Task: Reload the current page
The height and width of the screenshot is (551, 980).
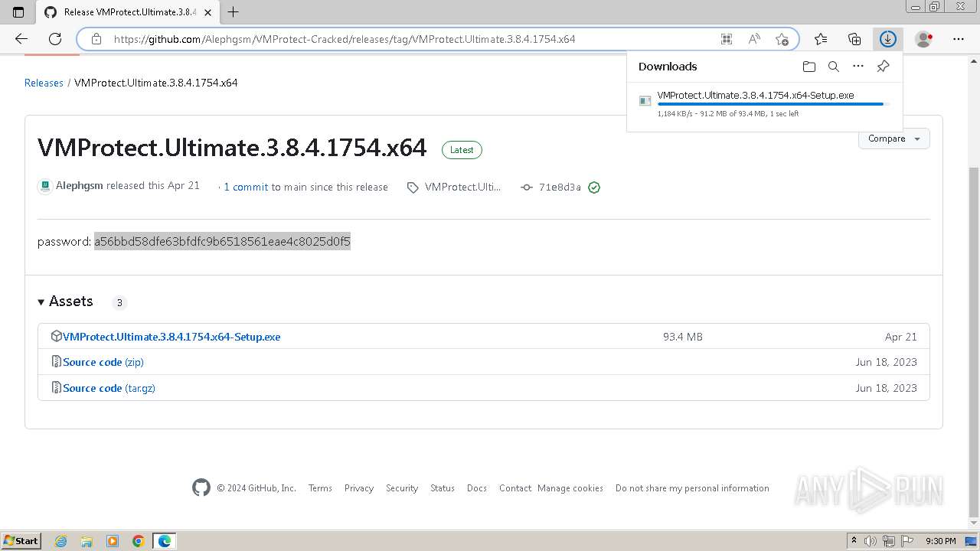Action: (55, 39)
